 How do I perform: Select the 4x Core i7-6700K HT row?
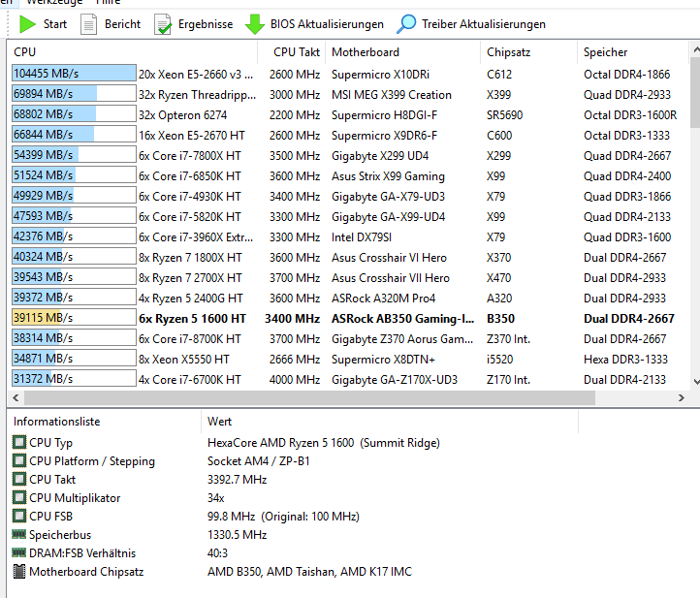pos(348,380)
